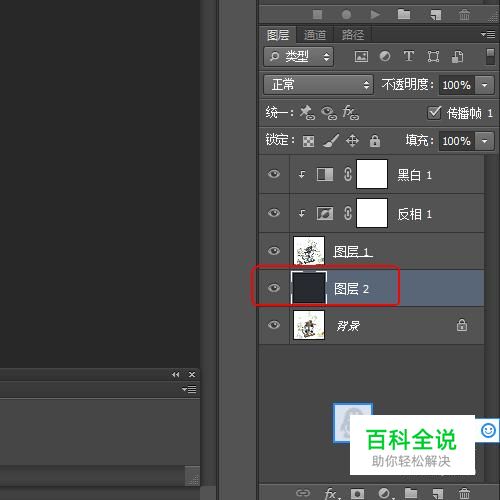The width and height of the screenshot is (500, 500).
Task: Click 反相 1 adjustment layer icon
Action: click(x=325, y=213)
